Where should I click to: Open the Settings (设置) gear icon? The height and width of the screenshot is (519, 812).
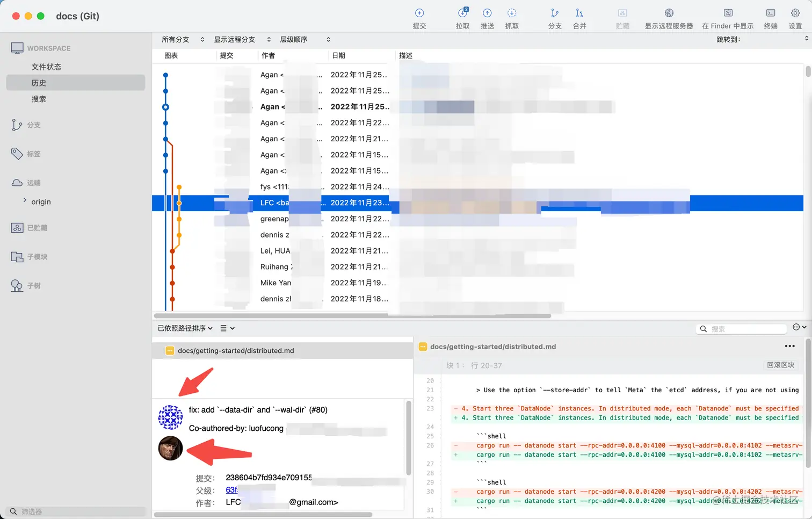[x=795, y=13]
